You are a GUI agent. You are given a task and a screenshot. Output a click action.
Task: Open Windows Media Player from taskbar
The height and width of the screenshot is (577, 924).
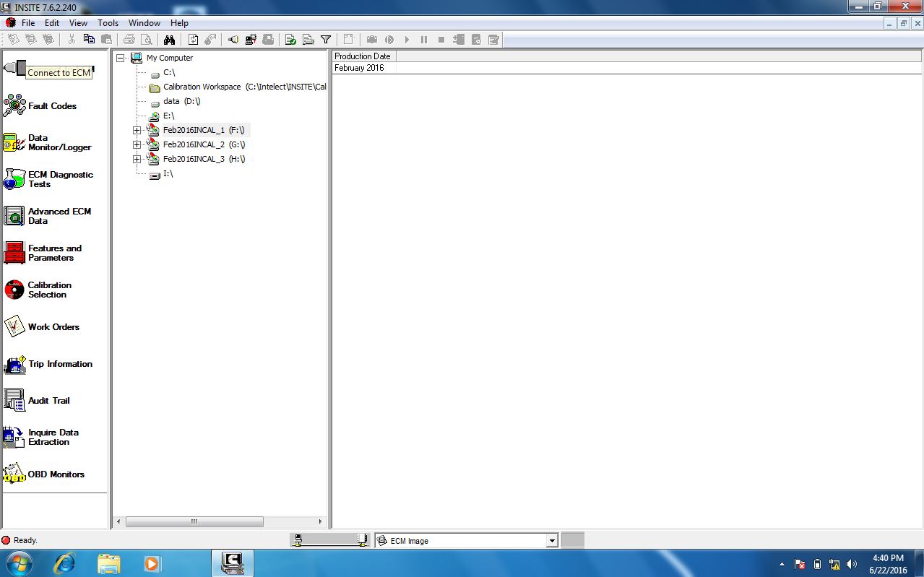click(152, 563)
